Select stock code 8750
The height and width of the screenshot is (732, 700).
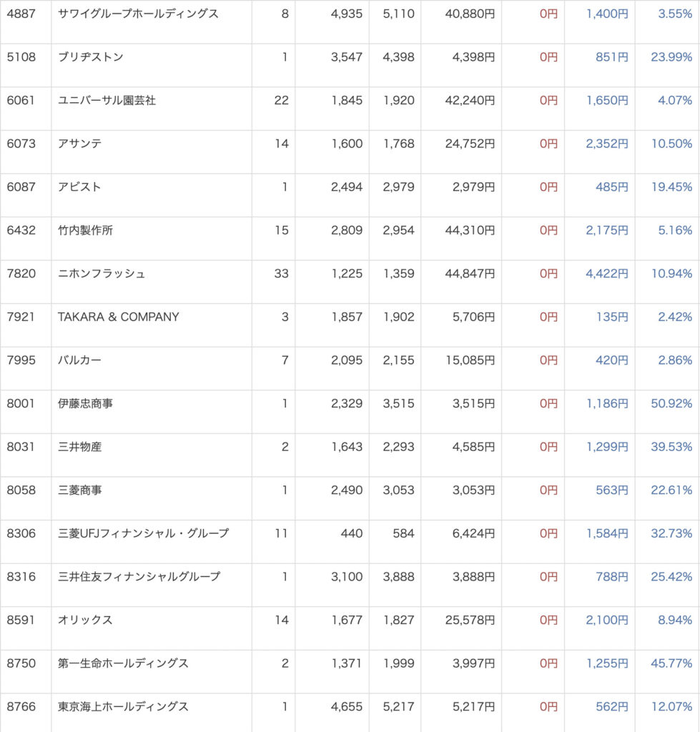[21, 664]
